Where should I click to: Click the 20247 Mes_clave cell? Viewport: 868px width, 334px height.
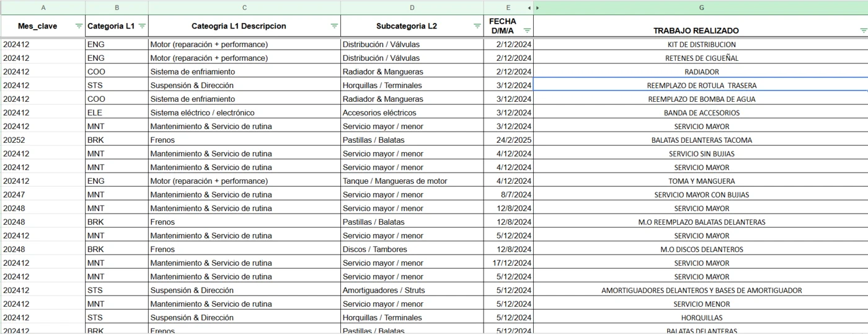tap(43, 195)
